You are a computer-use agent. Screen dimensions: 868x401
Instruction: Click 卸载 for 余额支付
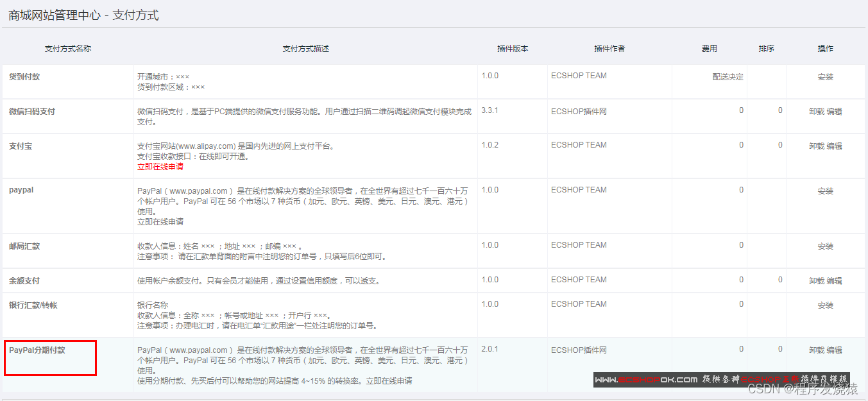818,280
